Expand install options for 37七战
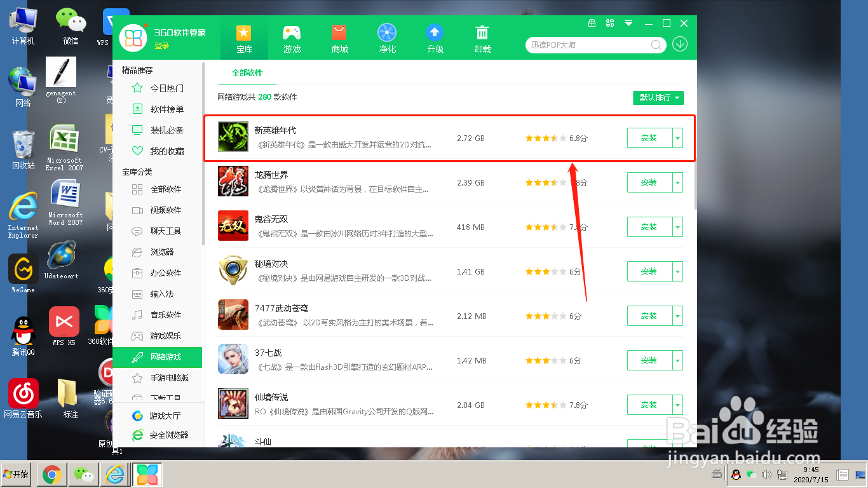This screenshot has width=868, height=488. 678,360
